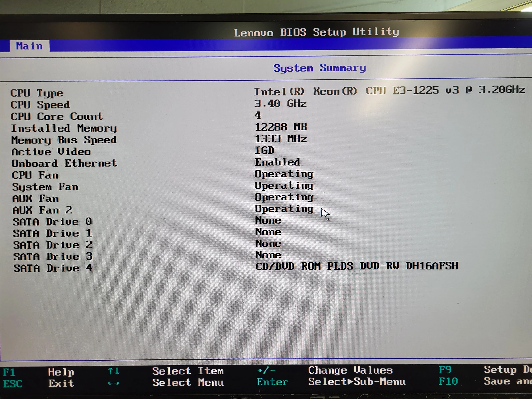Click the SATA Drive 2 row label

pyautogui.click(x=53, y=245)
